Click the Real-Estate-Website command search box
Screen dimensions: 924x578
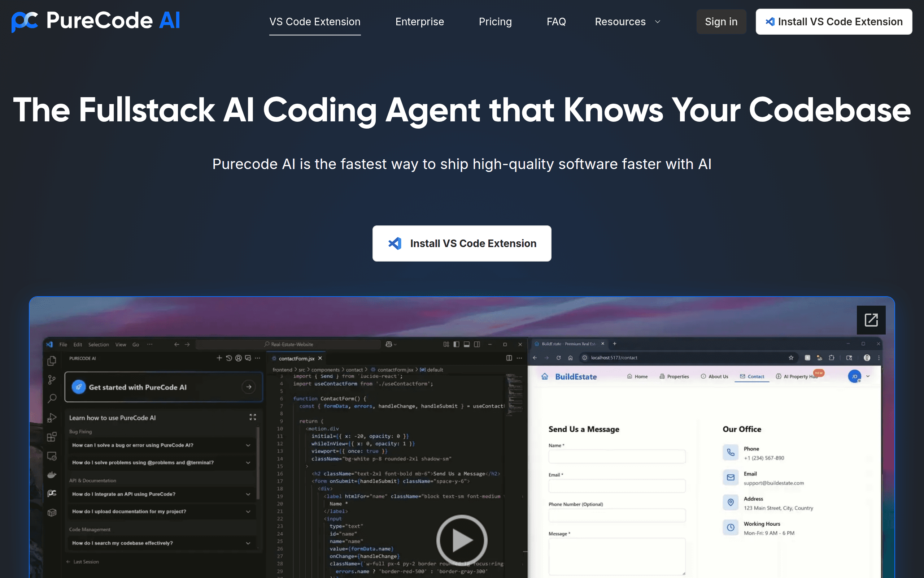288,344
